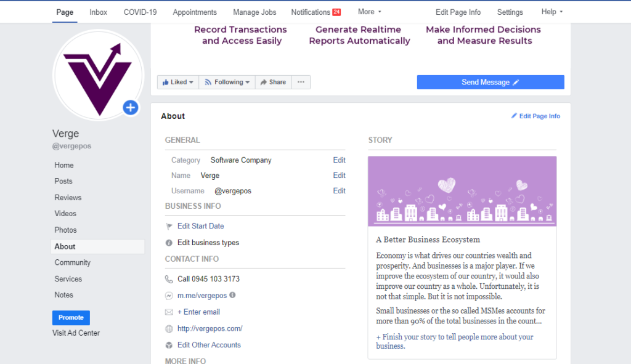The image size is (631, 364).
Task: Open the Notifications tab
Action: (x=315, y=12)
